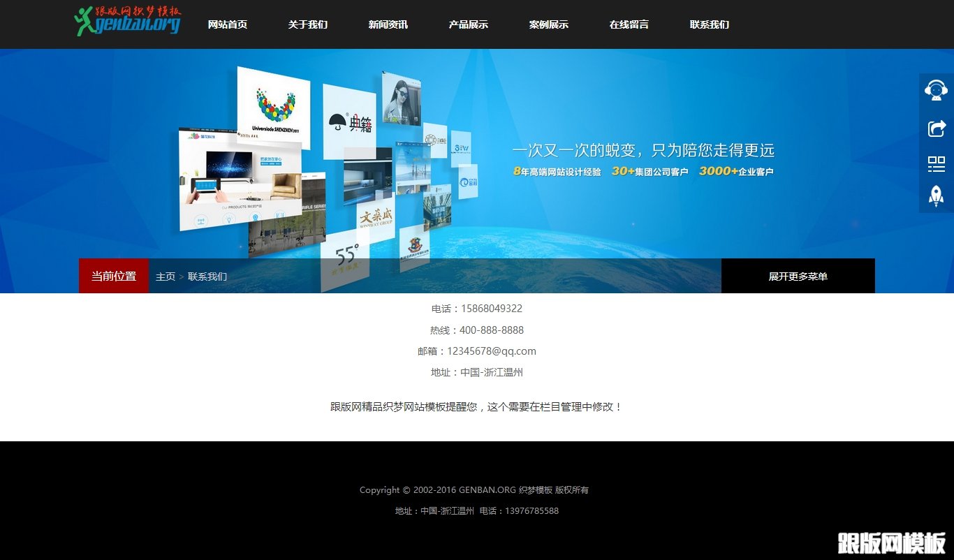Click the genban.org site logo

[x=127, y=21]
